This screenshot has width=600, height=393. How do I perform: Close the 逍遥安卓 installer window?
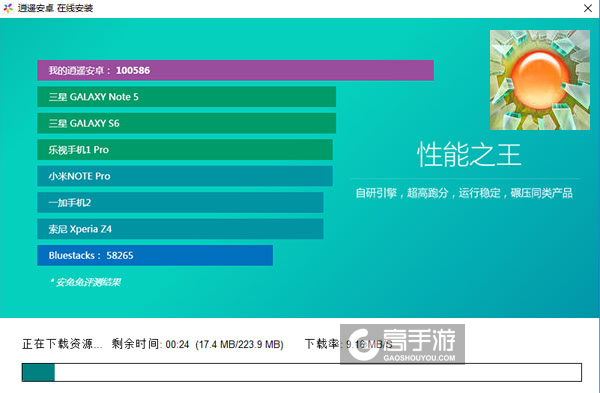tap(588, 8)
